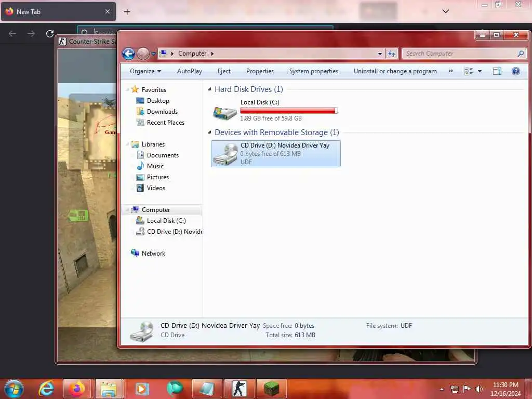Open the view options dropdown arrow
The height and width of the screenshot is (399, 532).
click(480, 71)
